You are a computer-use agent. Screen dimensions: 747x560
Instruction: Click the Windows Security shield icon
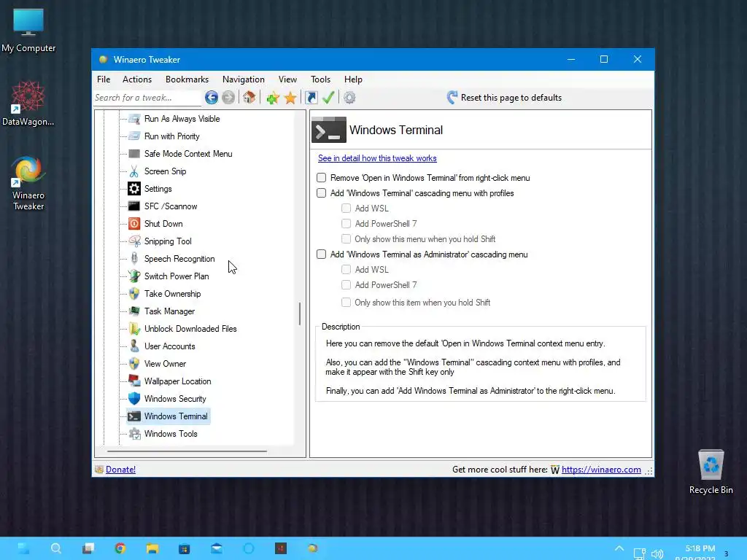[134, 399]
